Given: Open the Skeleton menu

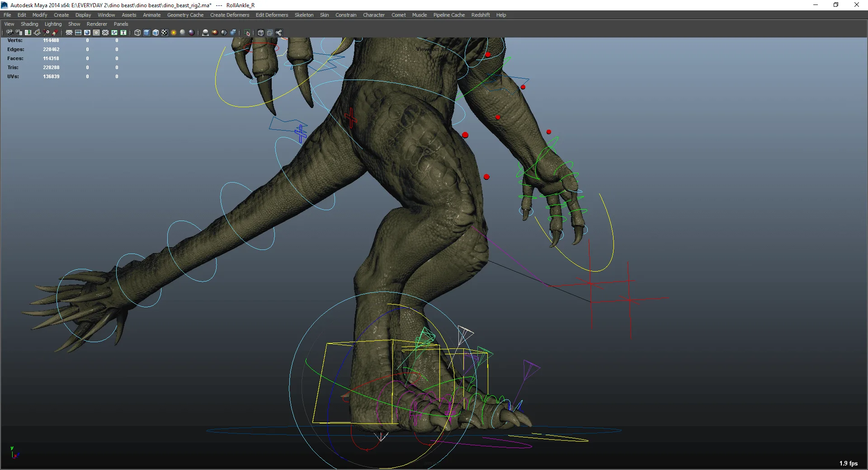Looking at the screenshot, I should pos(304,15).
